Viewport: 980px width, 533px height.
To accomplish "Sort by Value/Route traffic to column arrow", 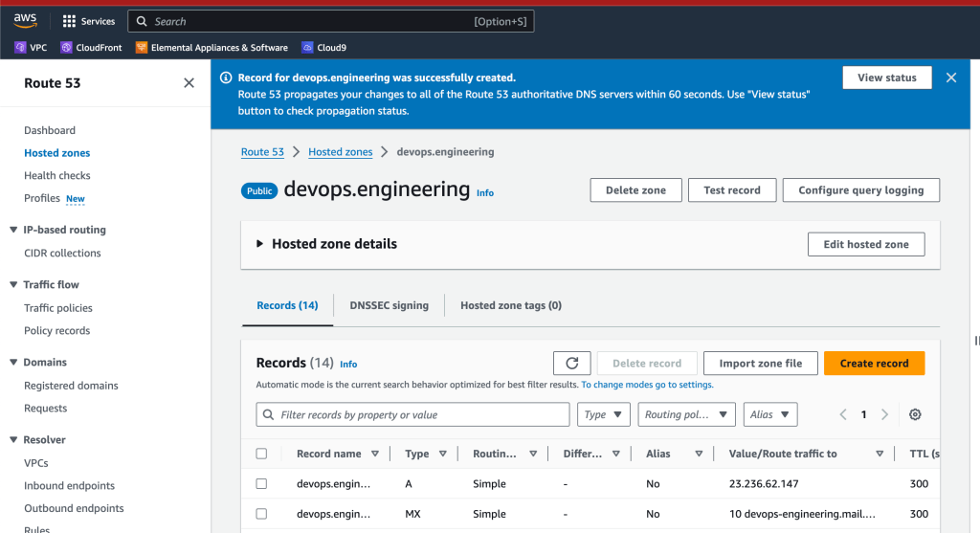I will [x=880, y=454].
